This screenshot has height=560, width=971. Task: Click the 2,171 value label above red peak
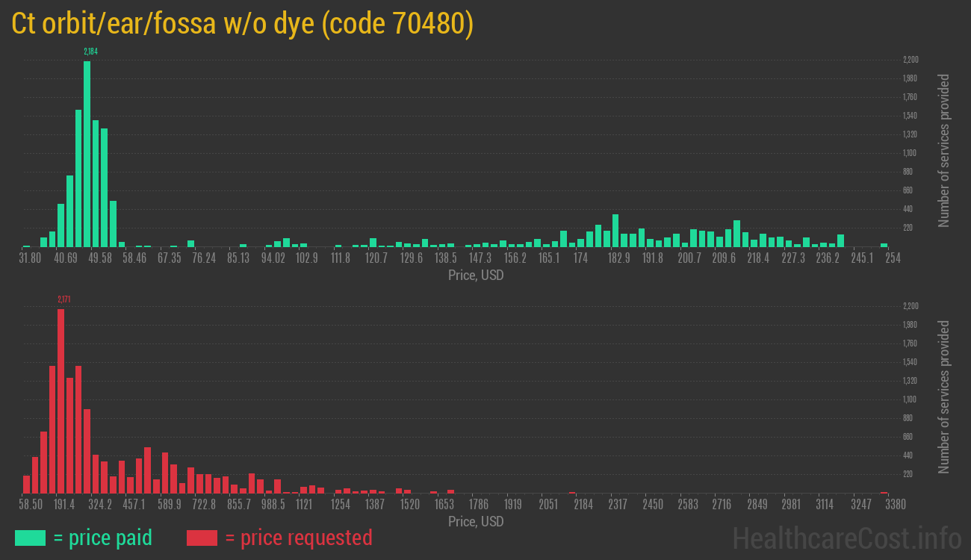64,299
